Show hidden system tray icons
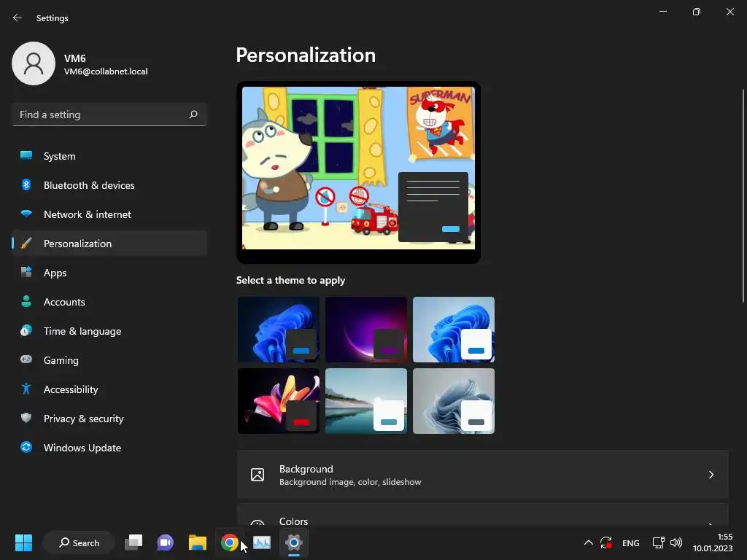Image resolution: width=747 pixels, height=560 pixels. click(589, 542)
